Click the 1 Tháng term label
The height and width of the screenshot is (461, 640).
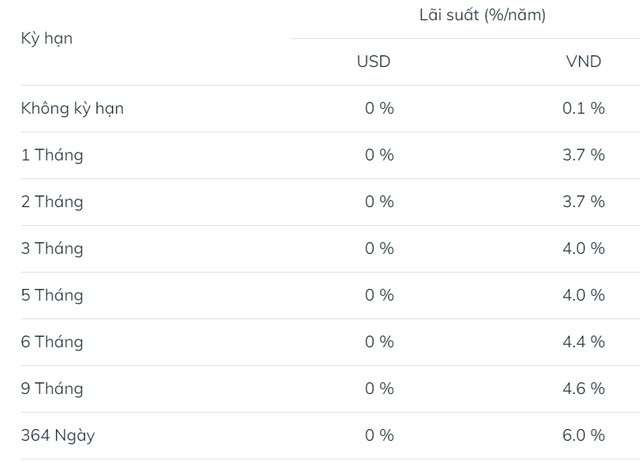pos(52,155)
